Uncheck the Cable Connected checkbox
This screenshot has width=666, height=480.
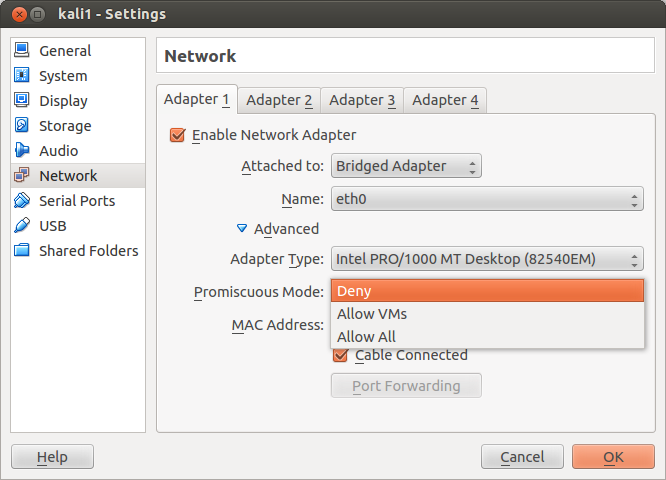pyautogui.click(x=340, y=355)
